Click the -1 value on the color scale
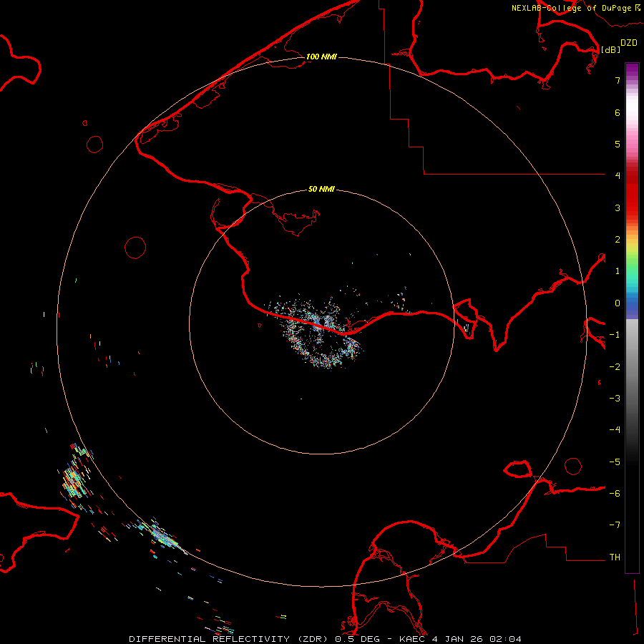The image size is (644, 644). [615, 335]
